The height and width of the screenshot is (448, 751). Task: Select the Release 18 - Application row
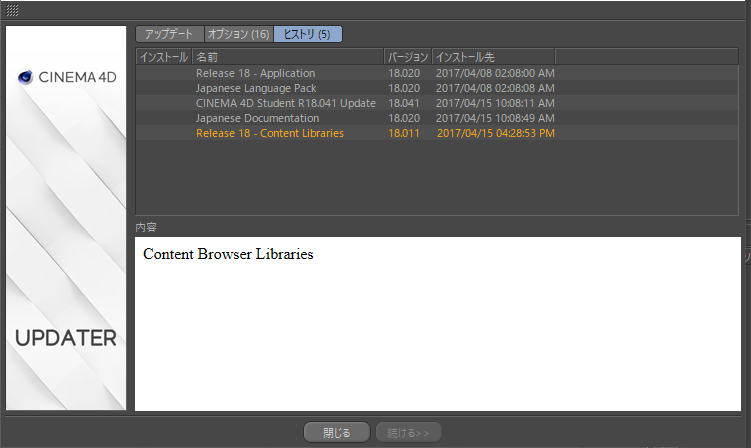(437, 73)
